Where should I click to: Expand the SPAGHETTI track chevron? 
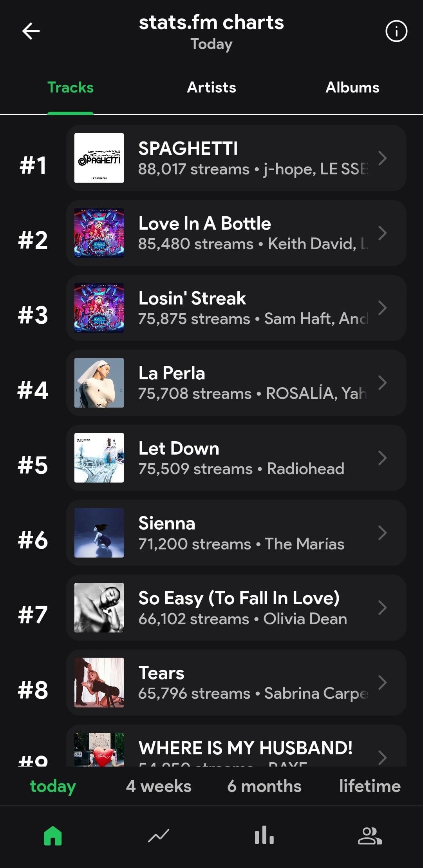pos(382,158)
